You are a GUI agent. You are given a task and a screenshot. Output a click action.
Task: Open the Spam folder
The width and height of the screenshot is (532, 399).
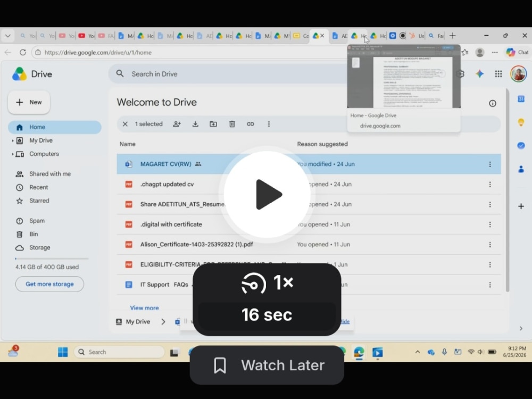click(37, 221)
